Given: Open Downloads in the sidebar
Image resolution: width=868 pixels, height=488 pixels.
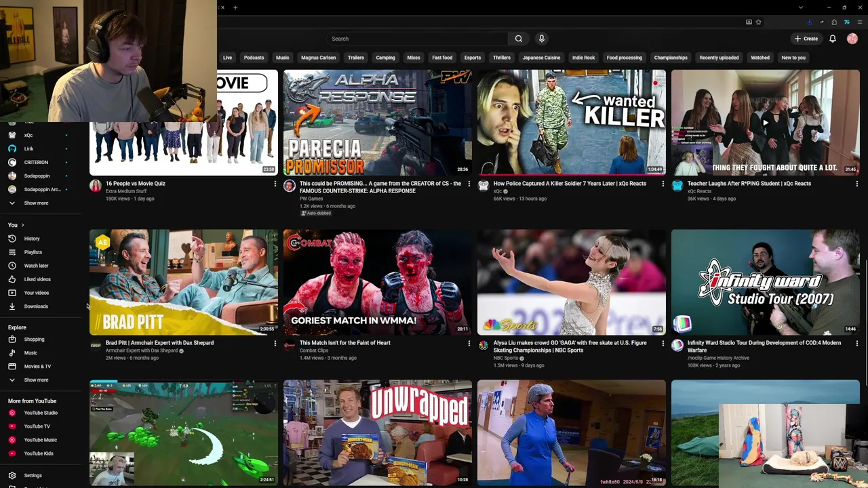Looking at the screenshot, I should click(x=36, y=306).
